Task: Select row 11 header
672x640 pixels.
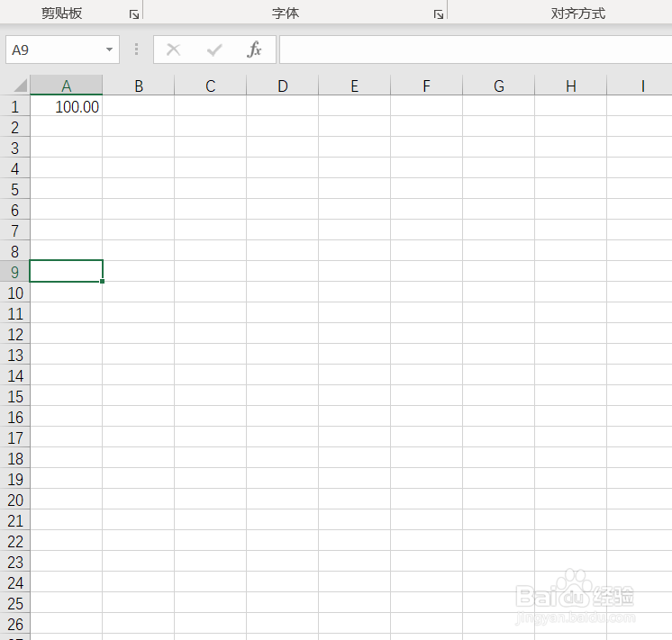Action: [x=15, y=313]
